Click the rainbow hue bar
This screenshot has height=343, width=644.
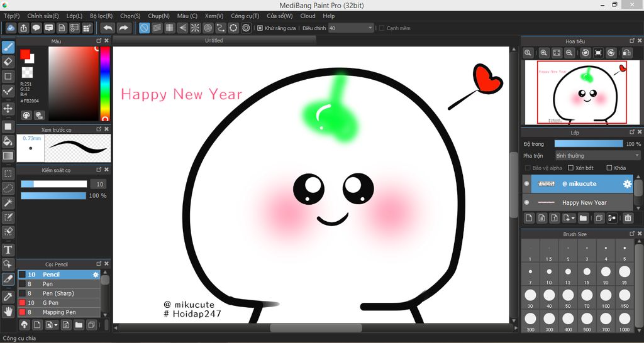pos(105,84)
